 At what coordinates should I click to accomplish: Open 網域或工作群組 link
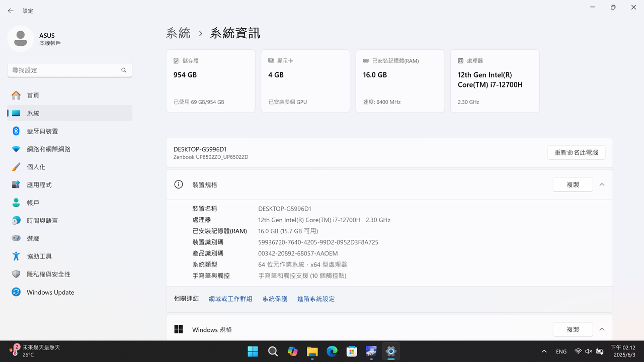[x=230, y=299]
